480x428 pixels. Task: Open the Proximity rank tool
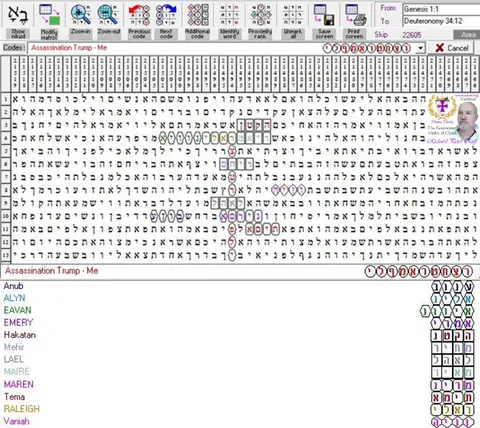[260, 21]
